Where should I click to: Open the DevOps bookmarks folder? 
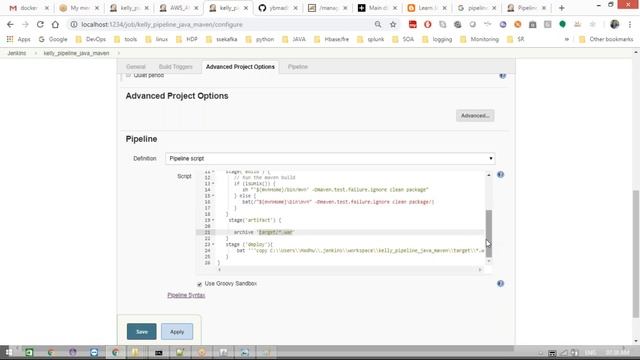[x=91, y=39]
